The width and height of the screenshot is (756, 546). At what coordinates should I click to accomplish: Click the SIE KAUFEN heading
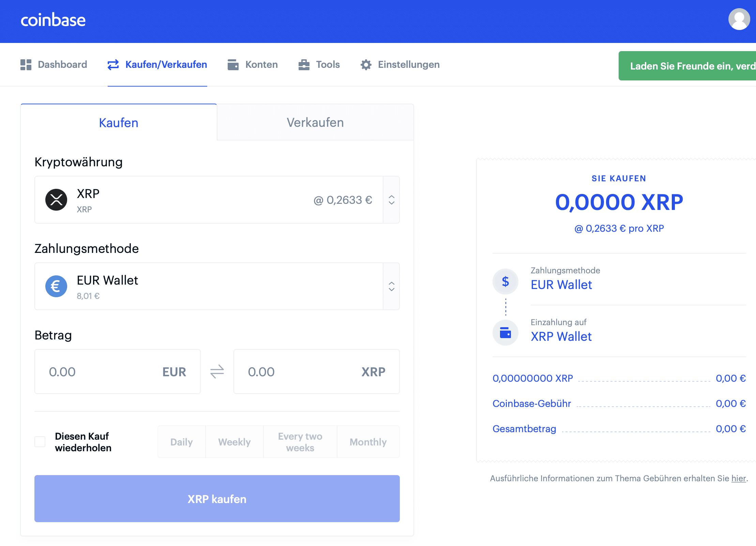(619, 179)
